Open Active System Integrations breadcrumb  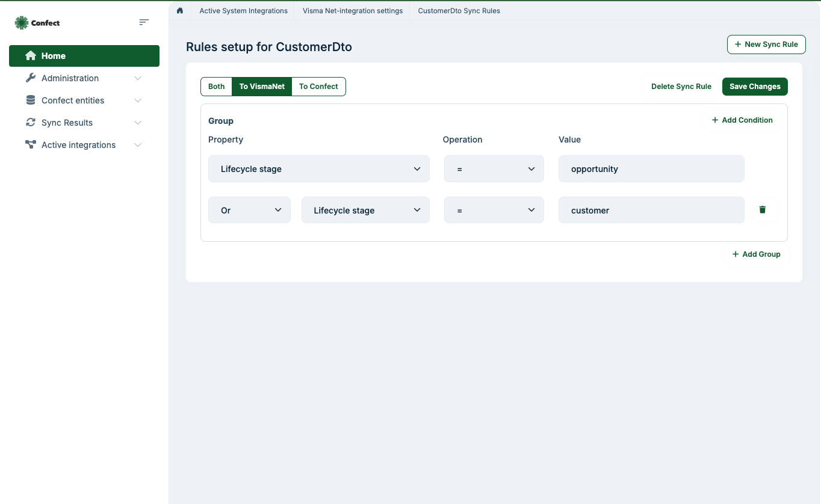click(243, 11)
